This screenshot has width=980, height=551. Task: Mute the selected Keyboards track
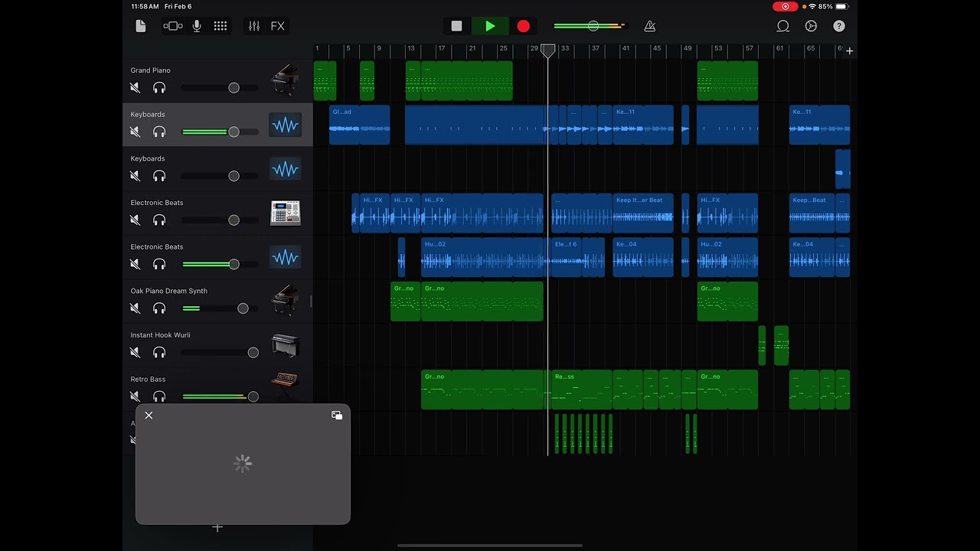click(136, 132)
